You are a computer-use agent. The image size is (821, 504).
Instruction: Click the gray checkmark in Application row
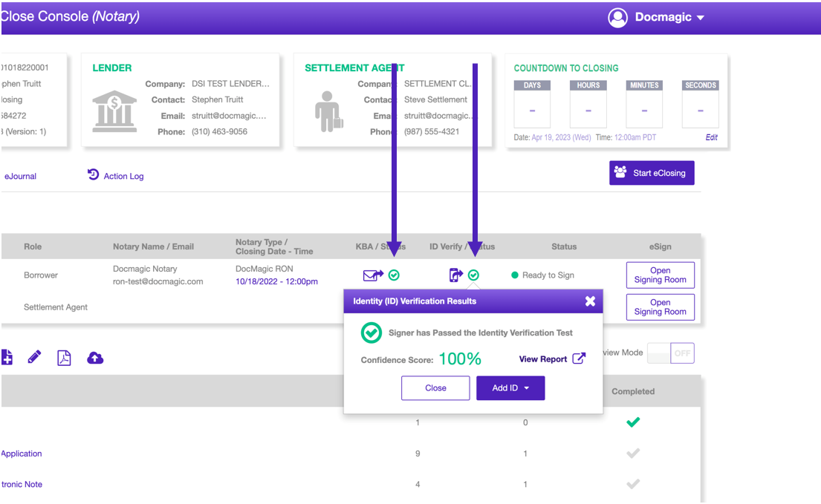633,454
